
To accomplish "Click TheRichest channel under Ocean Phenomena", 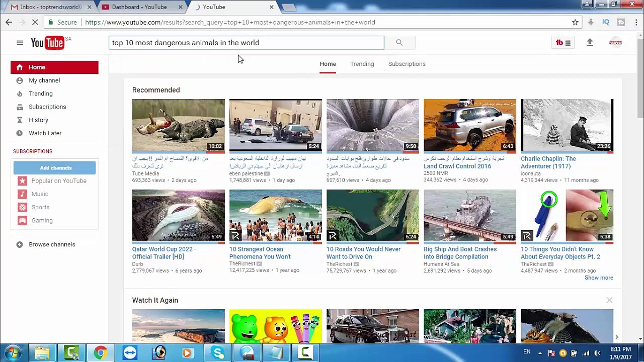I will click(243, 264).
